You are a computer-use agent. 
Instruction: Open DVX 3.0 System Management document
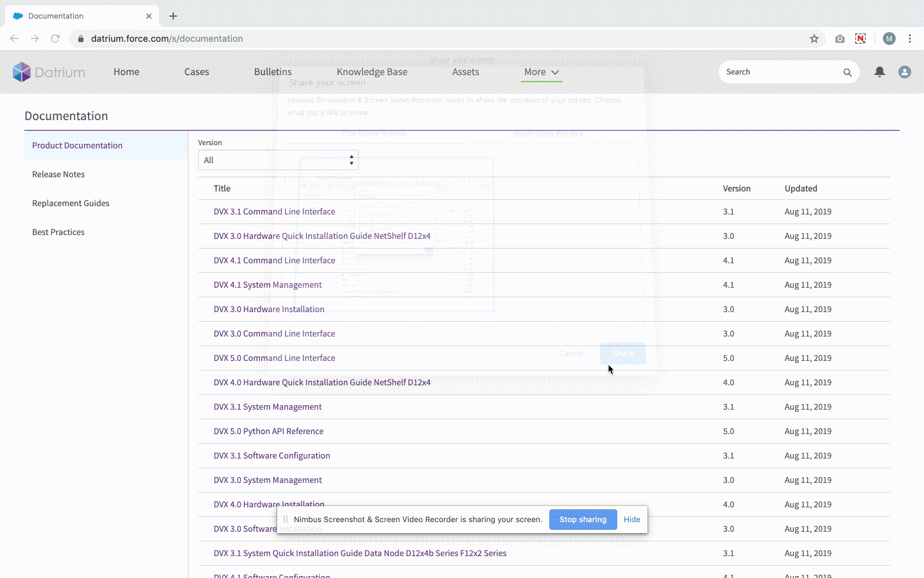(268, 480)
